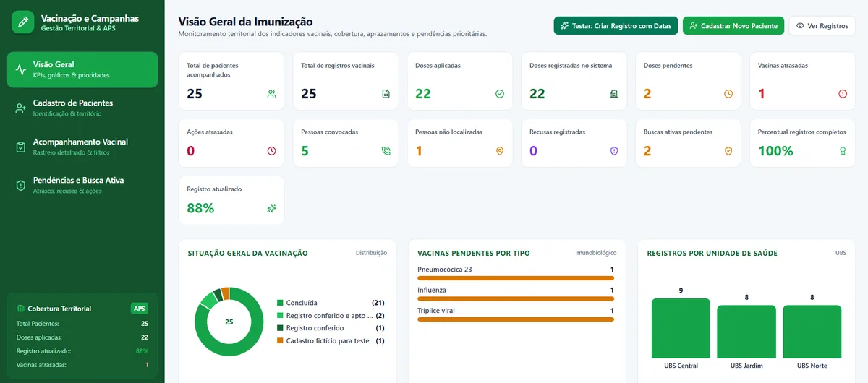The height and width of the screenshot is (383, 868).
Task: Click the clock icon in Ações atrasadas card
Action: 272,151
